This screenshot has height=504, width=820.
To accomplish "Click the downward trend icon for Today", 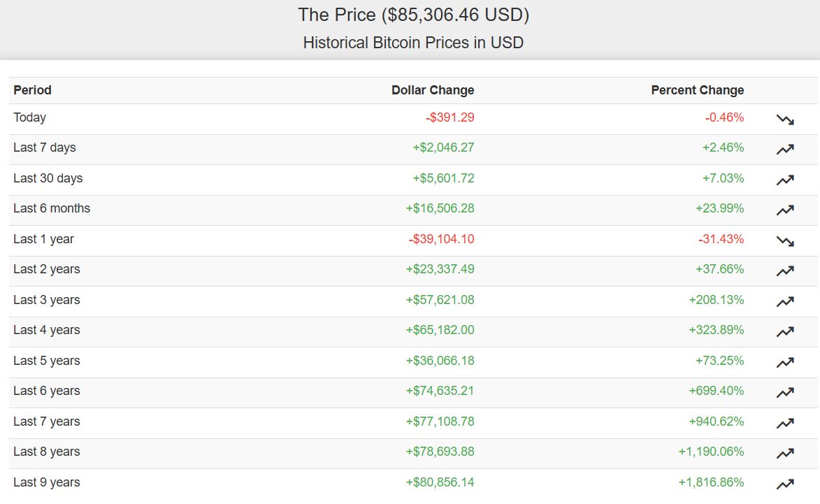I will (785, 120).
